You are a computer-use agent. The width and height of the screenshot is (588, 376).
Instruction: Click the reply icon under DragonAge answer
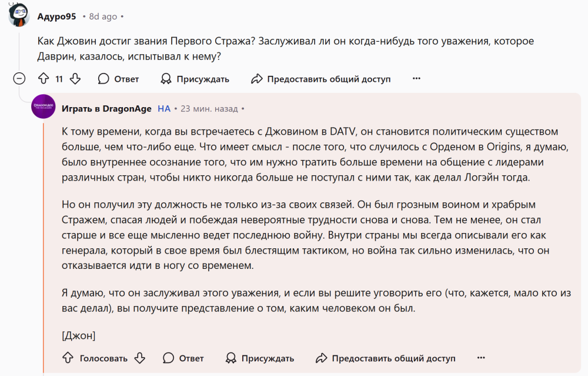tap(169, 358)
